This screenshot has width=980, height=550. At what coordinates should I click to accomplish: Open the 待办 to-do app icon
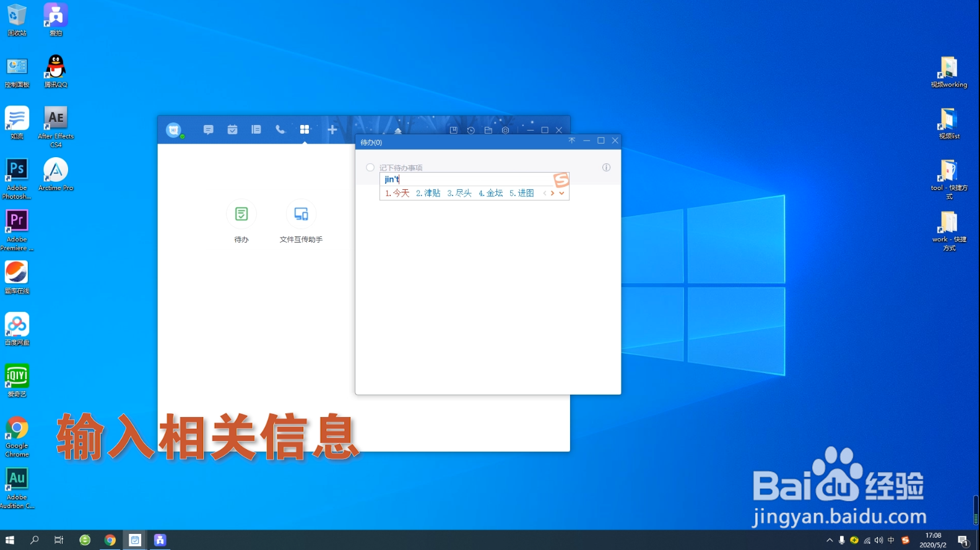[241, 221]
